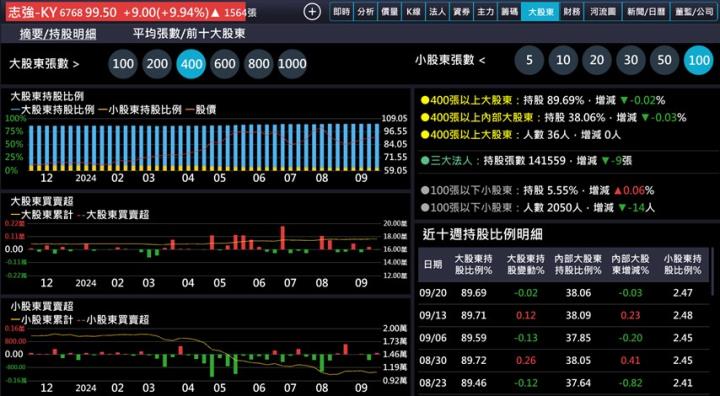
Task: Click the 38.09 value in 09/13 row
Action: [578, 315]
